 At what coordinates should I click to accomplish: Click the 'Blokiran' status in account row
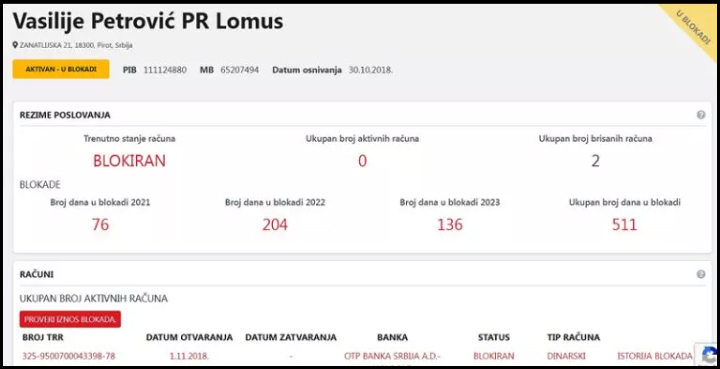click(x=494, y=356)
